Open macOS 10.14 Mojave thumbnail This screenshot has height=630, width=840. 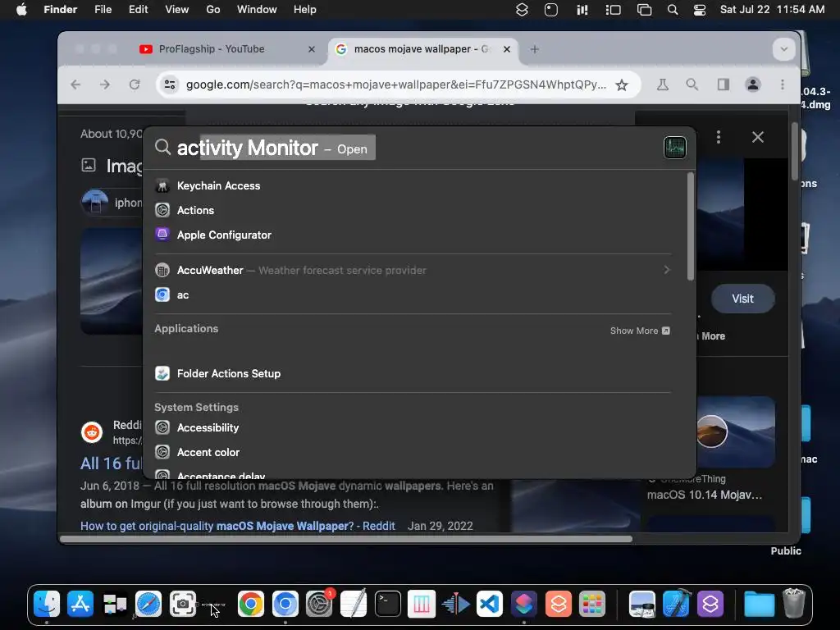click(735, 431)
